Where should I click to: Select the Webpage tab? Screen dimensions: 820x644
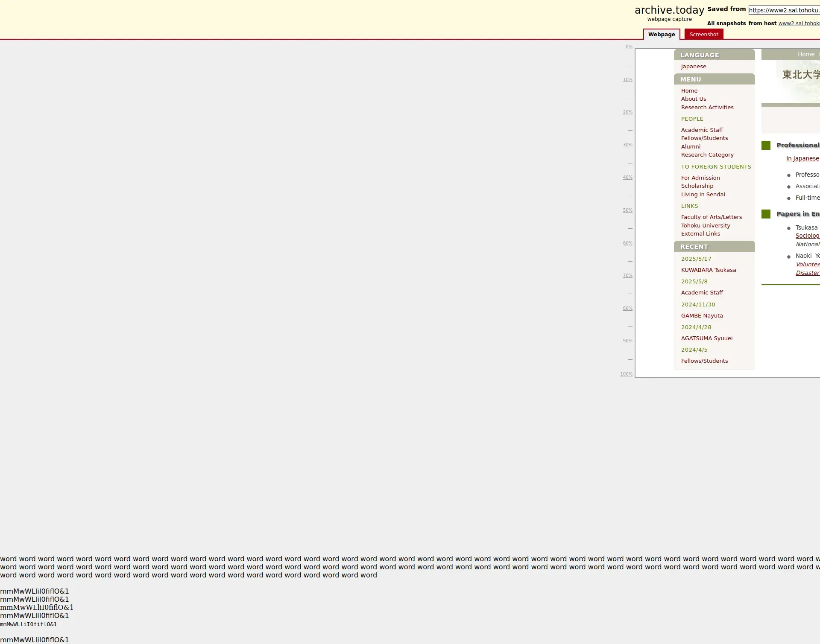click(661, 35)
